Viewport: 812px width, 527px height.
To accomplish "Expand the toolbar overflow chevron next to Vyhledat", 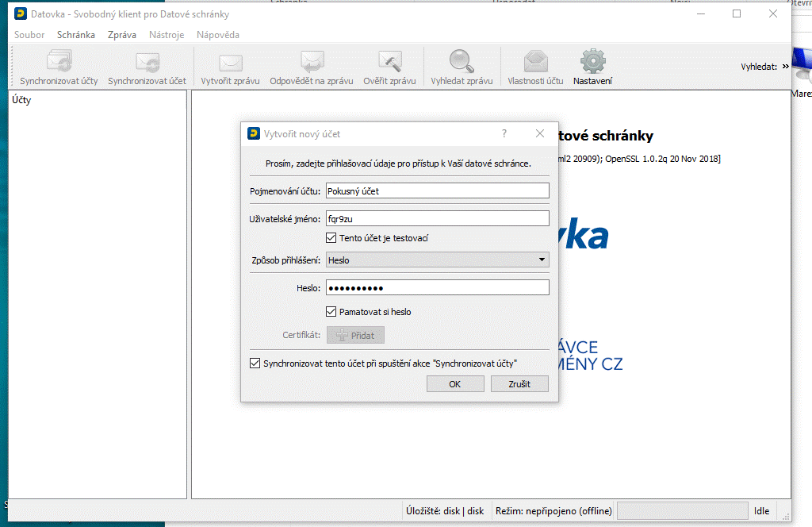I will tap(785, 67).
